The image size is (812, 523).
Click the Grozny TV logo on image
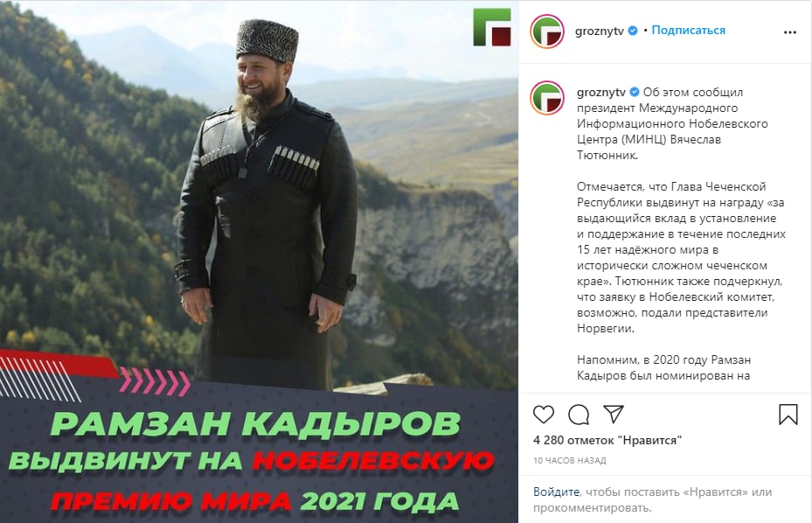click(492, 27)
